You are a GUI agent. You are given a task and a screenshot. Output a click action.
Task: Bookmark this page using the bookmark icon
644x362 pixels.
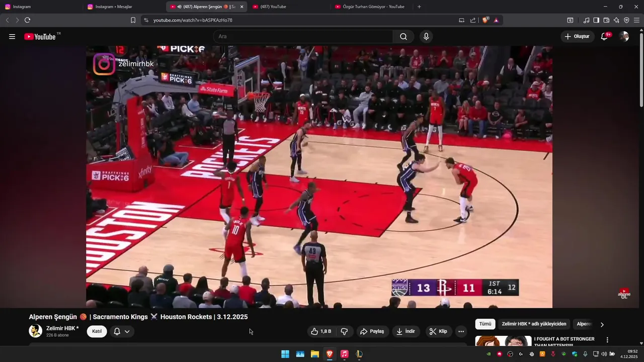pyautogui.click(x=133, y=20)
